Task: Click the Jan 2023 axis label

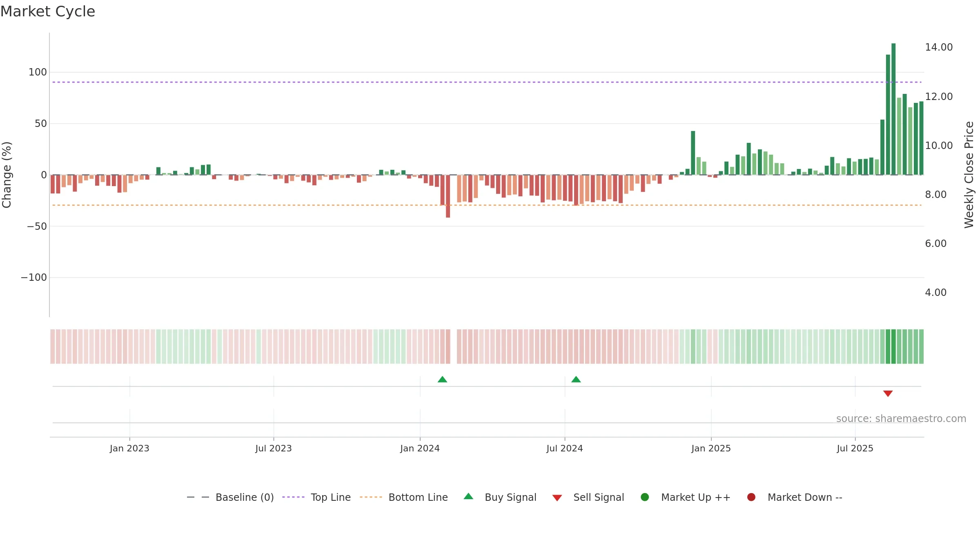Action: click(129, 448)
